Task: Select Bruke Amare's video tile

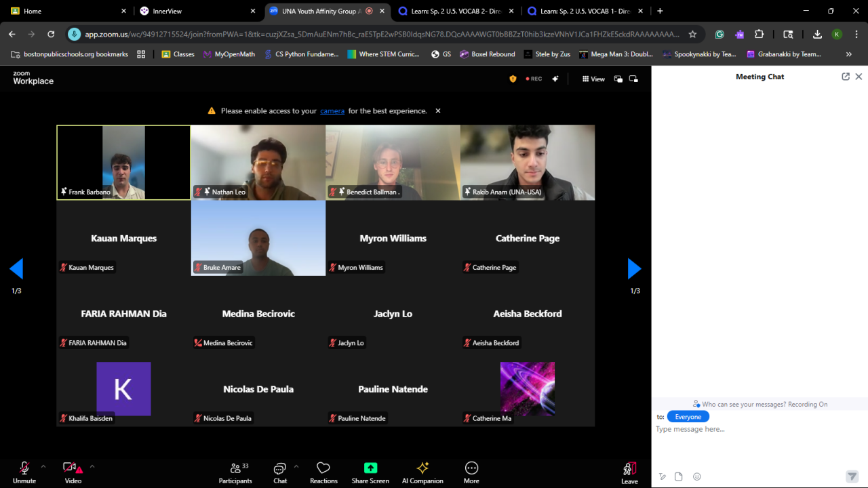Action: [x=258, y=238]
